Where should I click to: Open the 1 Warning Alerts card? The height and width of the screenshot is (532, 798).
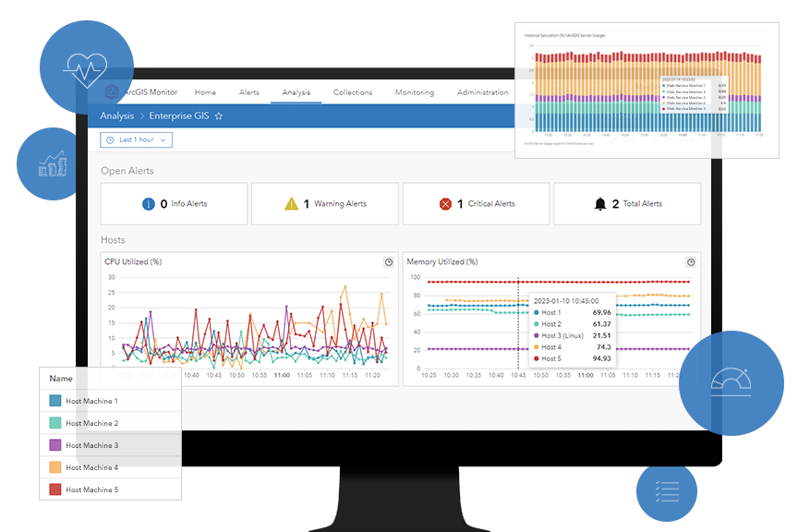click(x=325, y=203)
